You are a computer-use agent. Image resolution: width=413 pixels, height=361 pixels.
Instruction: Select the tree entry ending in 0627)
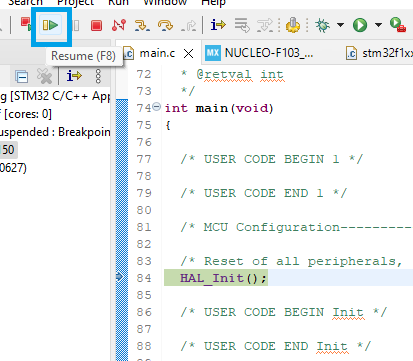(x=13, y=168)
